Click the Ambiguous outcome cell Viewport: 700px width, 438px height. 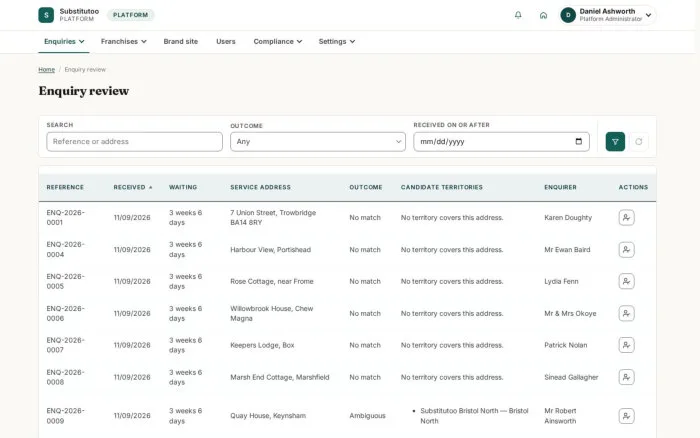pos(367,416)
